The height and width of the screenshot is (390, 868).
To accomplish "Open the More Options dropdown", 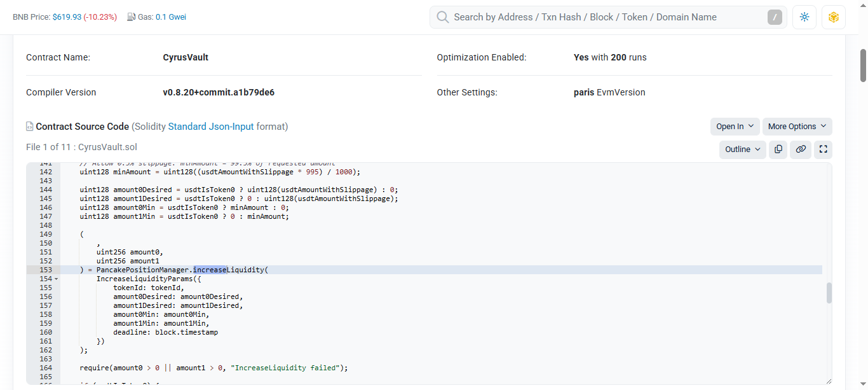I will 797,126.
